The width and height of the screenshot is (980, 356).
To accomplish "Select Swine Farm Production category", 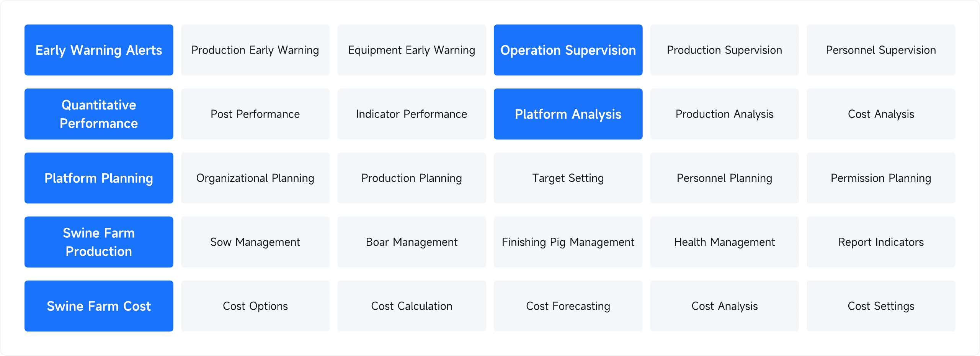I will pyautogui.click(x=99, y=242).
